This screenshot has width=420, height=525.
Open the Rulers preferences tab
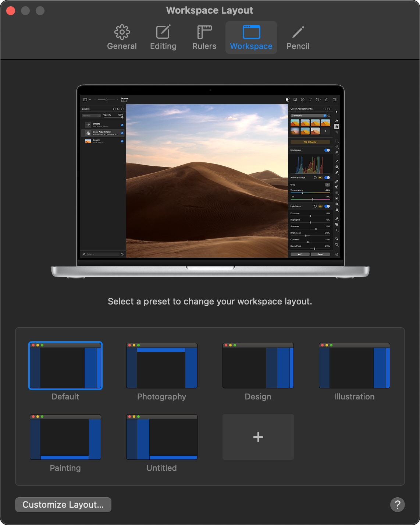204,38
